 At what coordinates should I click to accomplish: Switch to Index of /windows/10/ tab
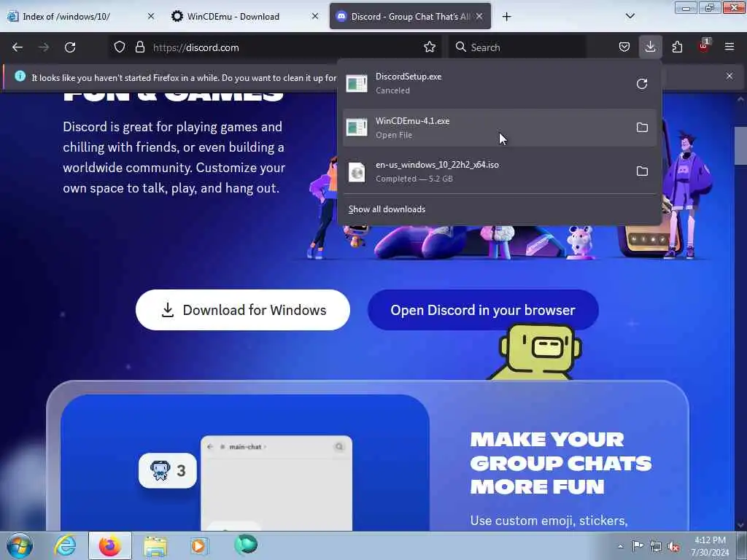(x=81, y=17)
